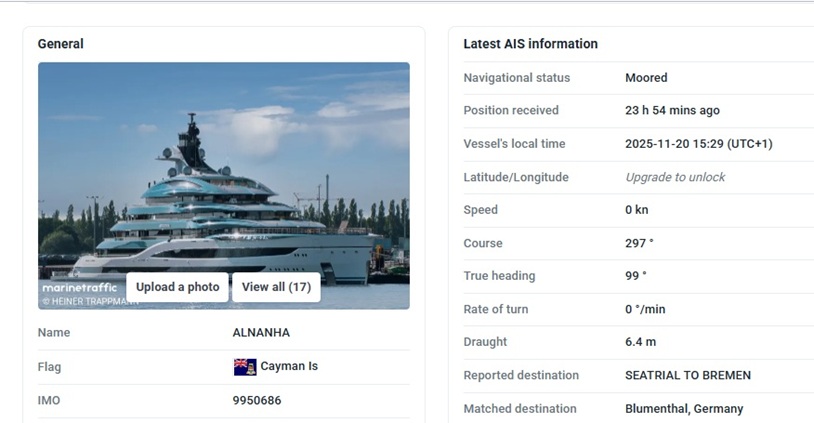The image size is (814, 423).
Task: Click the course value 297°
Action: 639,243
